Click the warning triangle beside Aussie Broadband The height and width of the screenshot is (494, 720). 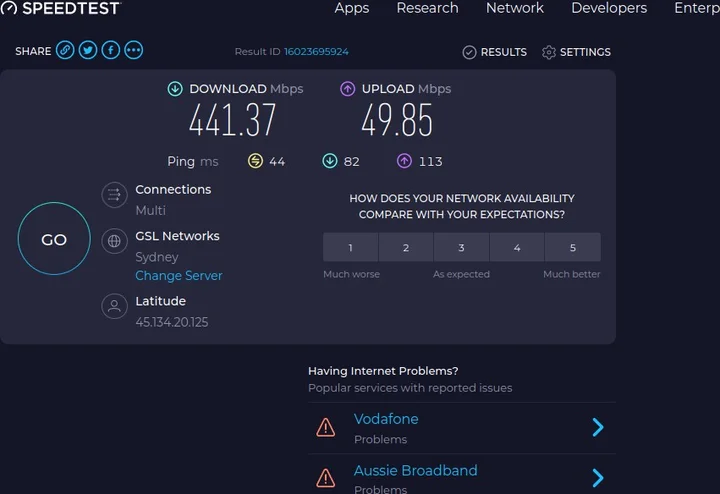(326, 478)
